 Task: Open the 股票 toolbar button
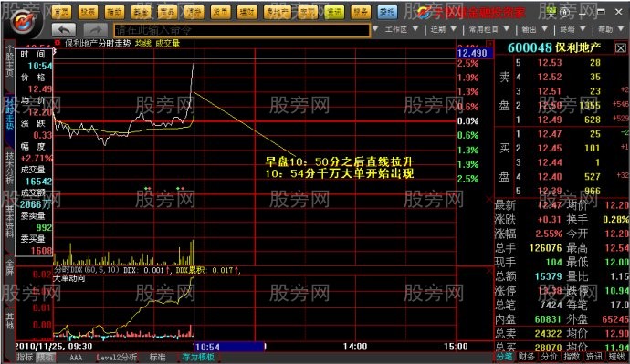(x=88, y=13)
